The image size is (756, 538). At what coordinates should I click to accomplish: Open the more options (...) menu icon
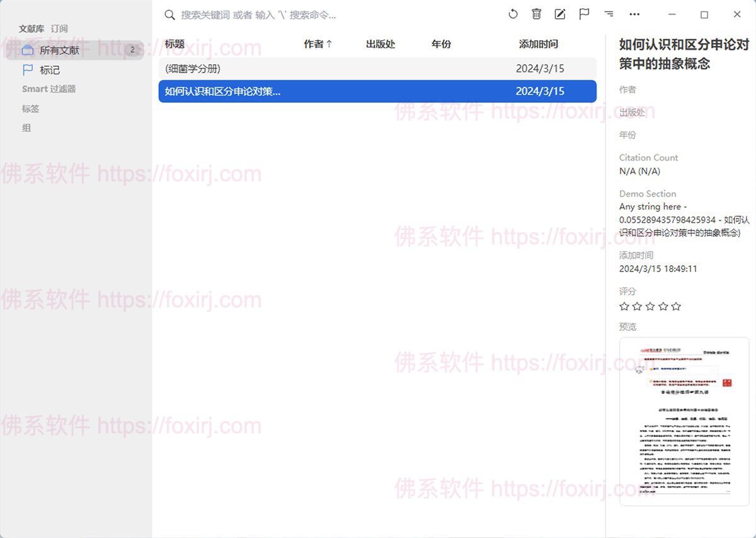tap(634, 14)
